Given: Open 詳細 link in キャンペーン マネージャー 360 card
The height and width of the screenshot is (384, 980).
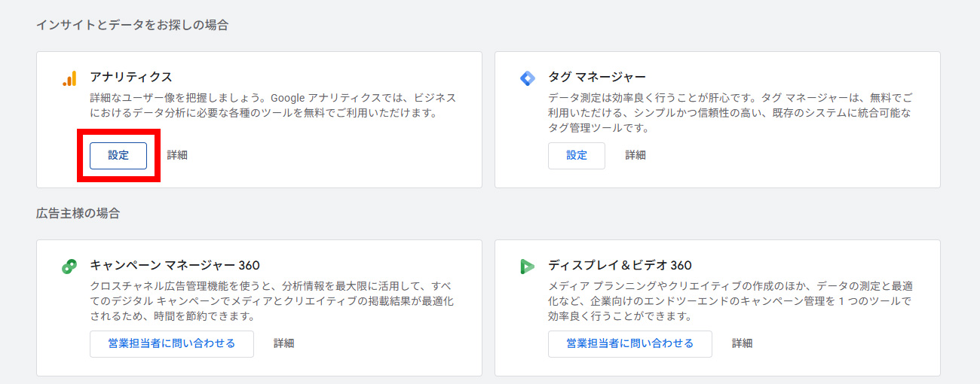Looking at the screenshot, I should click(x=284, y=343).
